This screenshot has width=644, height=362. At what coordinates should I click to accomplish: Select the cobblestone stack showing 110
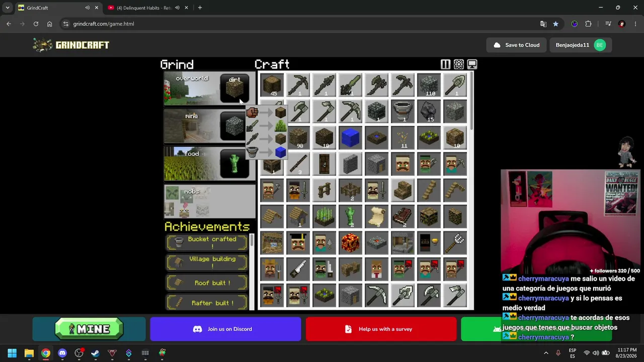[x=429, y=85]
